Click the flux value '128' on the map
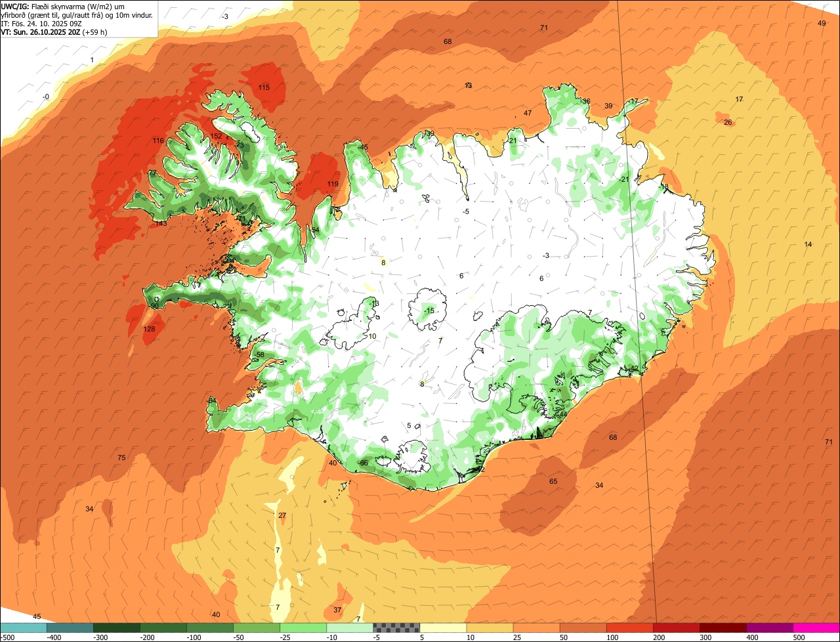 [x=150, y=329]
